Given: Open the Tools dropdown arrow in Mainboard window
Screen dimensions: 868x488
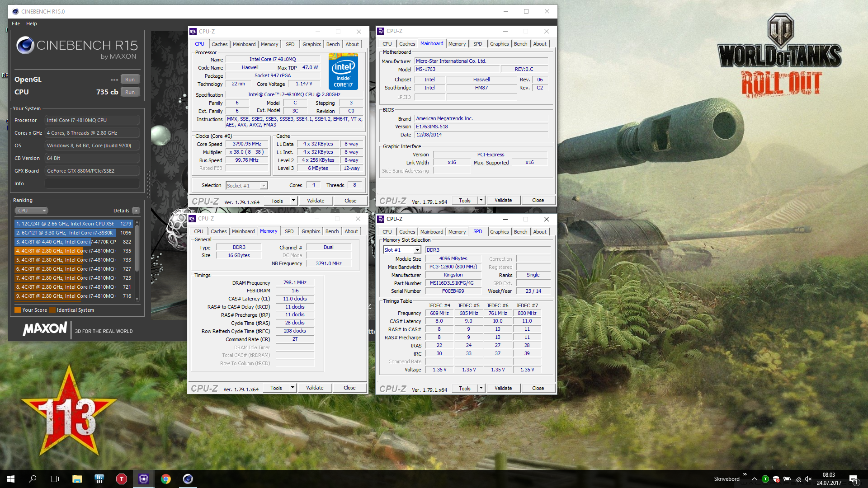Looking at the screenshot, I should 481,200.
